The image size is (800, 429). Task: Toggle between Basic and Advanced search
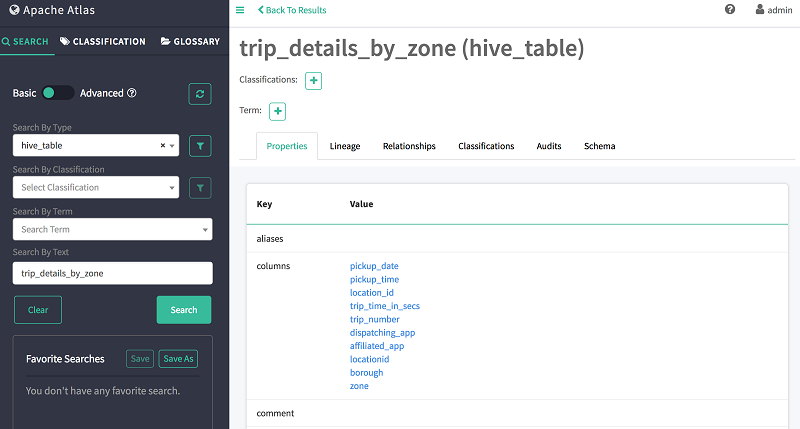(x=58, y=93)
